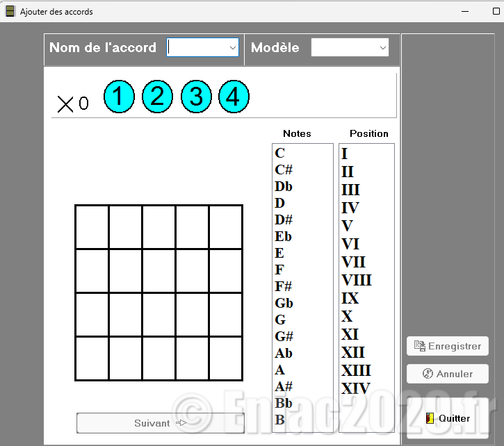Pick note Bb in the Notes list
504x446 pixels.
coord(284,403)
